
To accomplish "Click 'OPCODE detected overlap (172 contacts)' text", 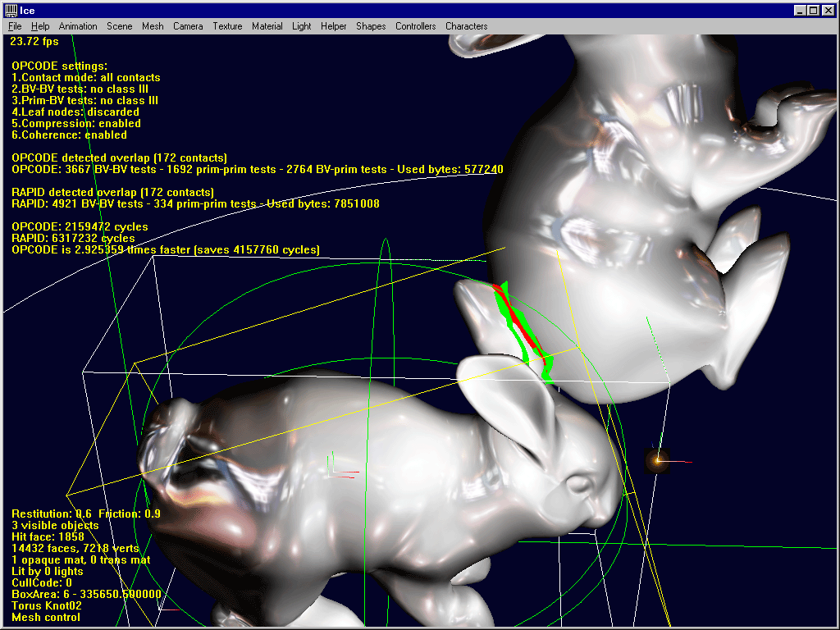I will click(x=120, y=158).
